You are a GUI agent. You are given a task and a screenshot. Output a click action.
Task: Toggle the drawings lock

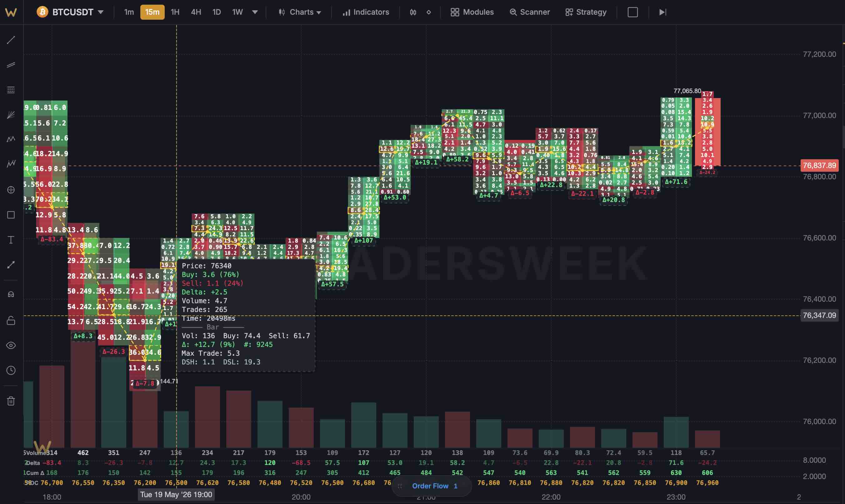[x=11, y=320]
